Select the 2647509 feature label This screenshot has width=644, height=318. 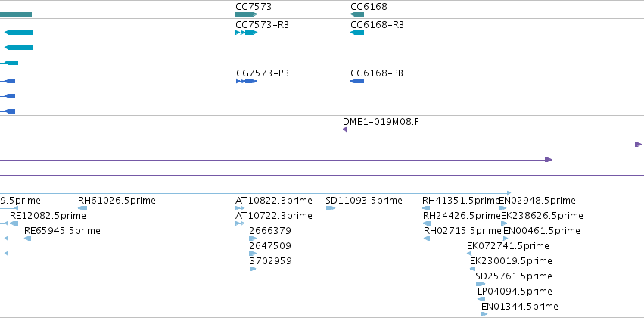tap(270, 246)
